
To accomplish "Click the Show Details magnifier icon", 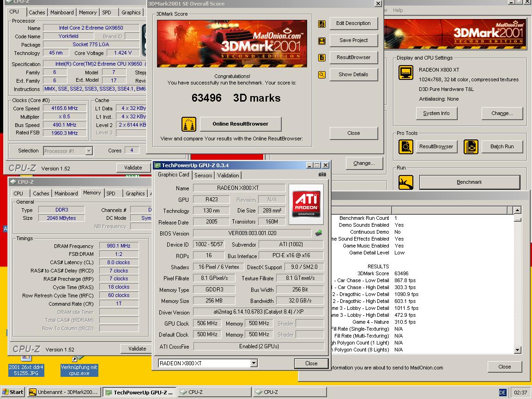I will (321, 75).
